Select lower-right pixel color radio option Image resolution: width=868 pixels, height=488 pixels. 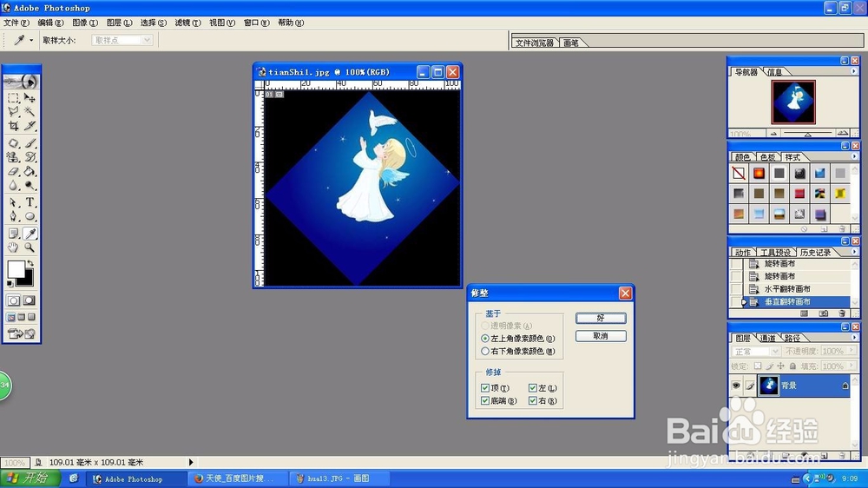[x=485, y=351]
